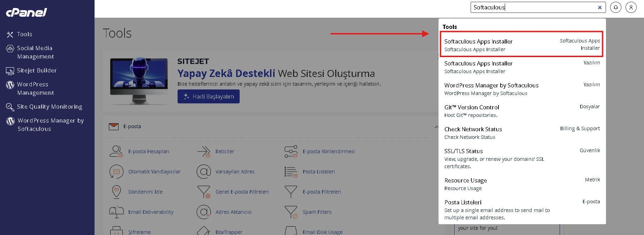
Task: Open Social Media Management in sidebar
Action: [x=35, y=52]
